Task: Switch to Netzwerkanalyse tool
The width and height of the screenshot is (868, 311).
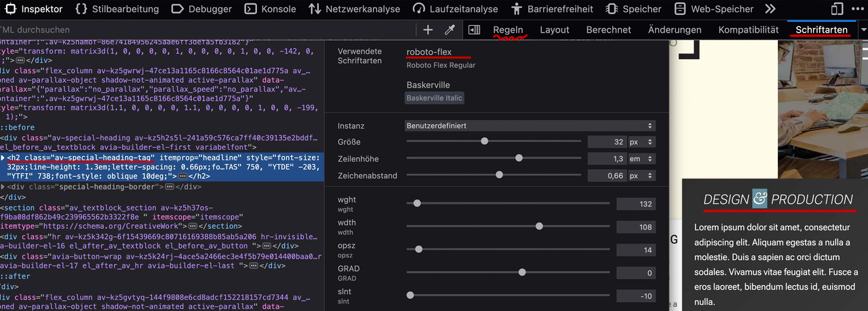Action: pos(354,9)
